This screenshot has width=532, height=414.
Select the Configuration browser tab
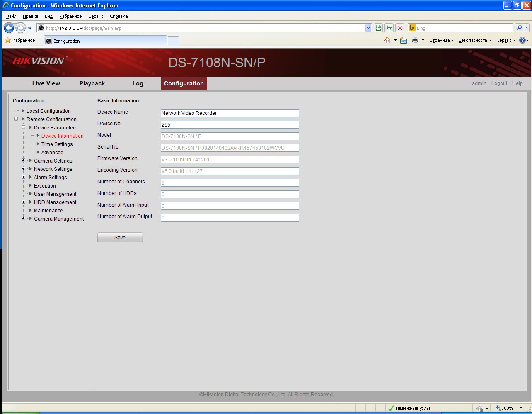click(105, 41)
